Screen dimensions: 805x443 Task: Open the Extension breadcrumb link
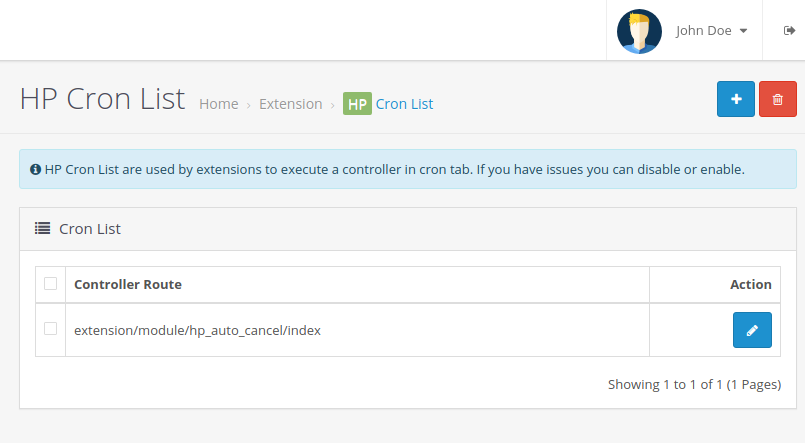[x=290, y=104]
